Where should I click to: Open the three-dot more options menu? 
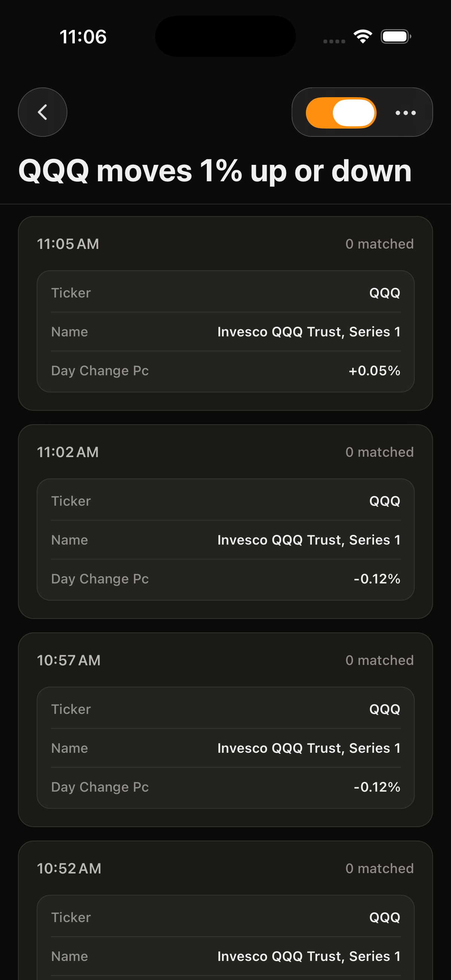tap(405, 113)
